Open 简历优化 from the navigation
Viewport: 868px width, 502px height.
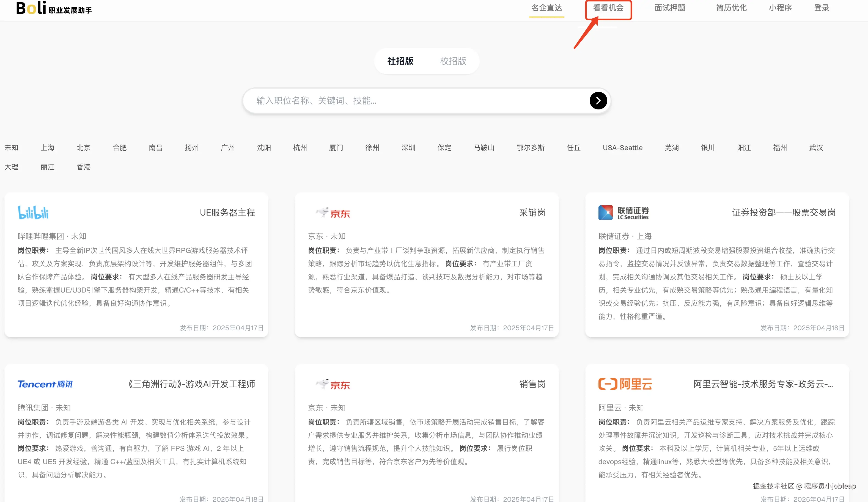tap(731, 8)
